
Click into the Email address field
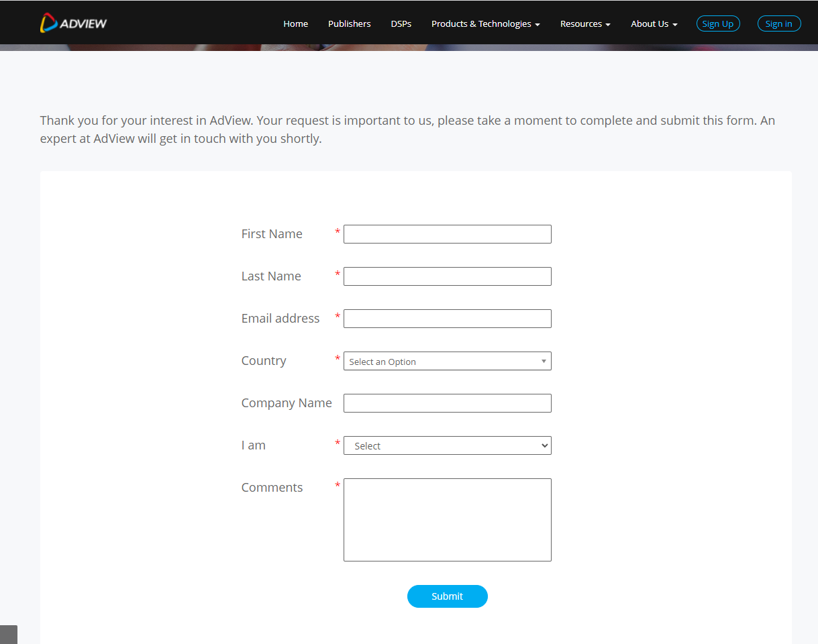click(447, 319)
